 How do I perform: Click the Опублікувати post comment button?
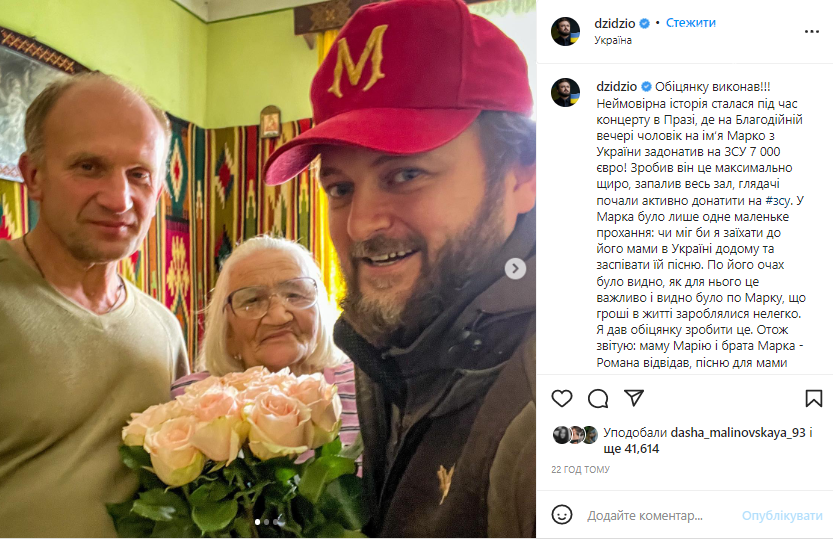point(781,516)
